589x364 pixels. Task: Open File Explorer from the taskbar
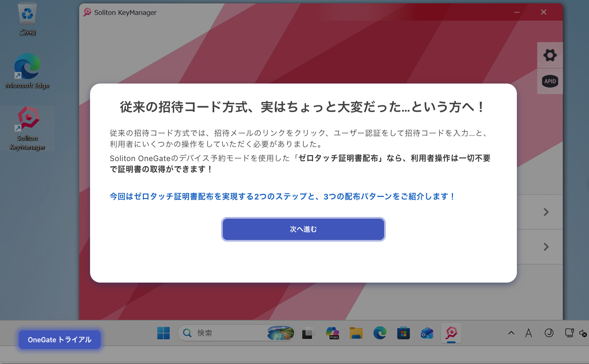tap(356, 333)
